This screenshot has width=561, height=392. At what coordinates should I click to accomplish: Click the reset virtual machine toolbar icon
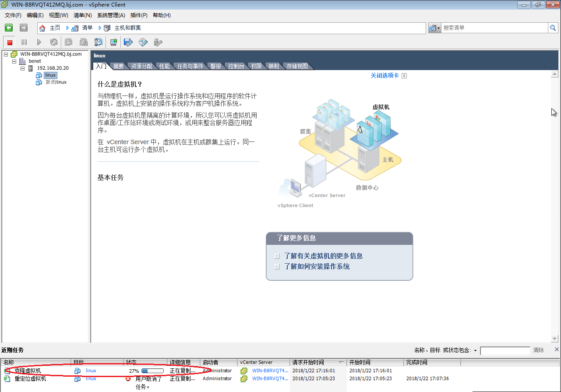pyautogui.click(x=53, y=42)
